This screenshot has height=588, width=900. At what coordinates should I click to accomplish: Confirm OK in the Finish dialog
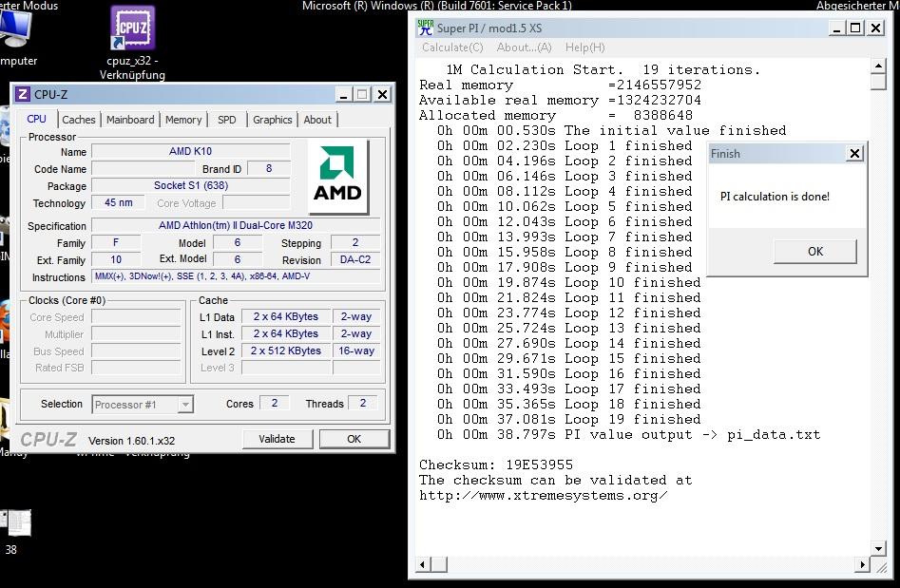[815, 252]
